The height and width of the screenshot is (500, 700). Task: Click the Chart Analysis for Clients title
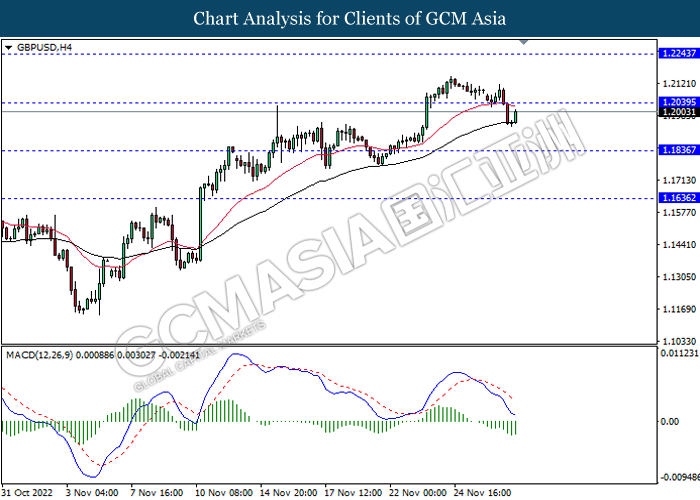coord(350,19)
